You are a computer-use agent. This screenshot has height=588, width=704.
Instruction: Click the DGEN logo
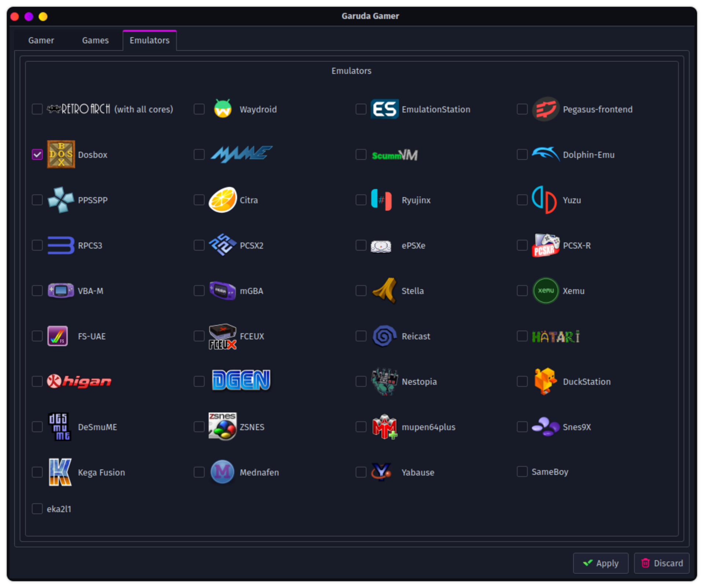click(241, 380)
